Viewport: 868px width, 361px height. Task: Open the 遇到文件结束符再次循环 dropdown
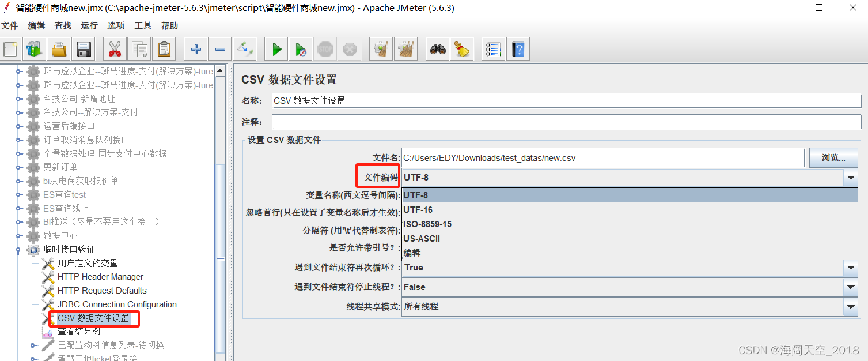(x=851, y=268)
